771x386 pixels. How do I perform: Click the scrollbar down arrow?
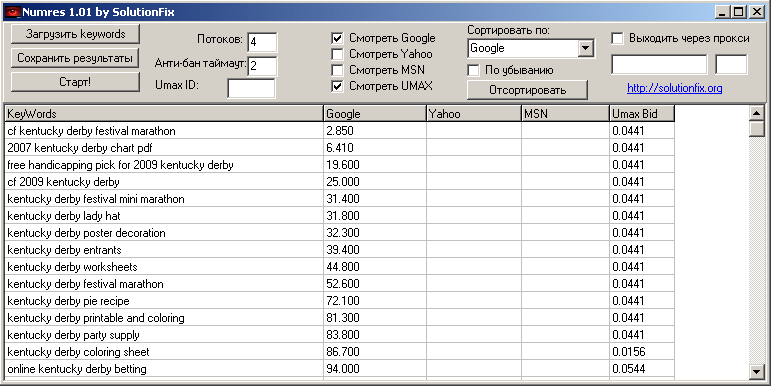point(757,371)
